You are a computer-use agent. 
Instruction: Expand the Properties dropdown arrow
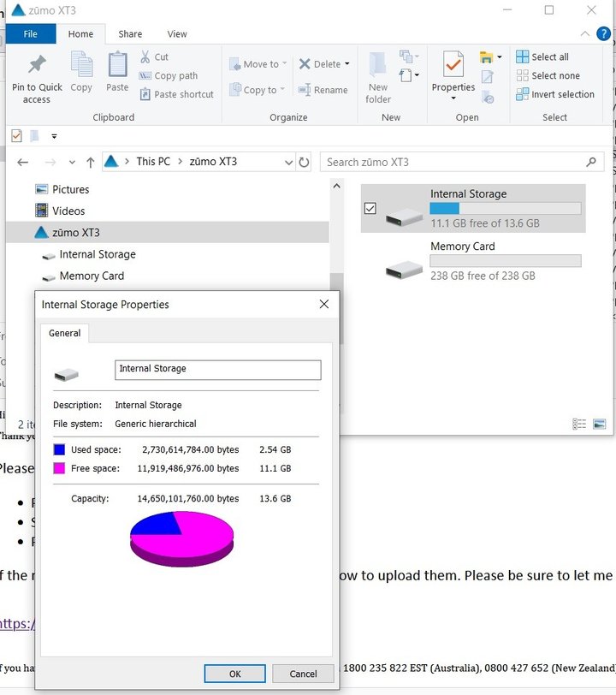(453, 98)
